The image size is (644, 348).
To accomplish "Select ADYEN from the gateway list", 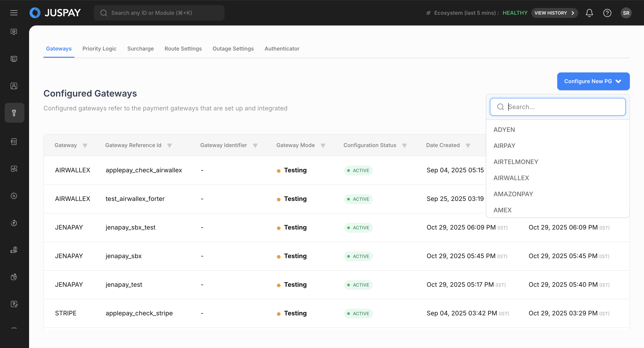I will tap(504, 130).
